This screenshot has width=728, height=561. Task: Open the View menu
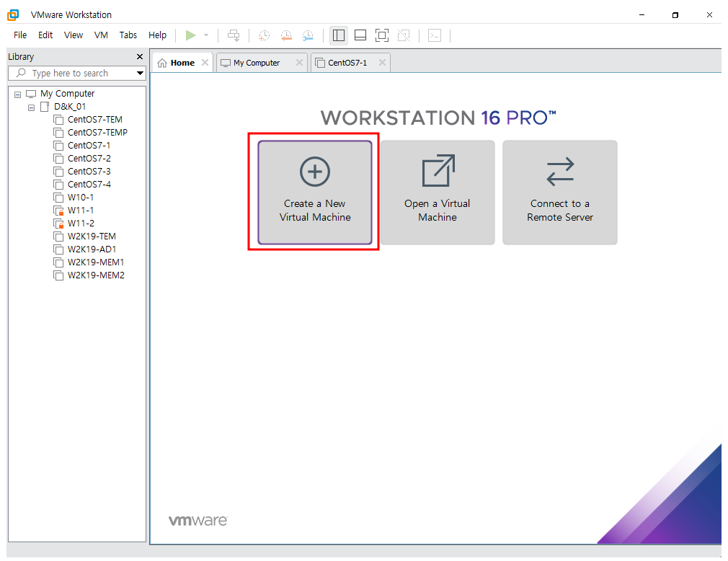click(x=74, y=35)
